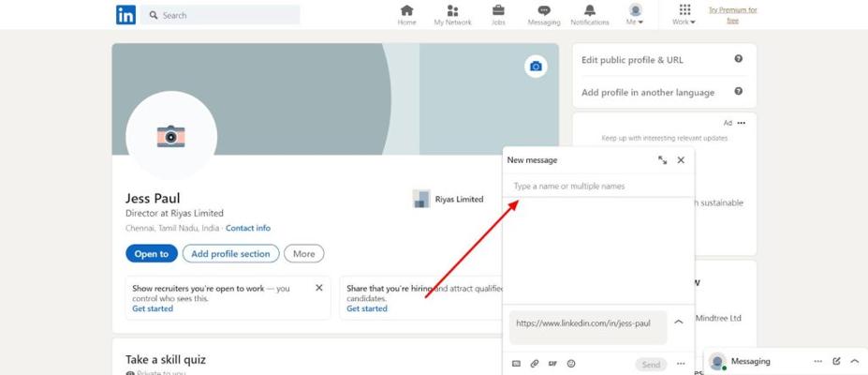Open Messaging from the top navigation
The height and width of the screenshot is (375, 868).
pos(543,15)
